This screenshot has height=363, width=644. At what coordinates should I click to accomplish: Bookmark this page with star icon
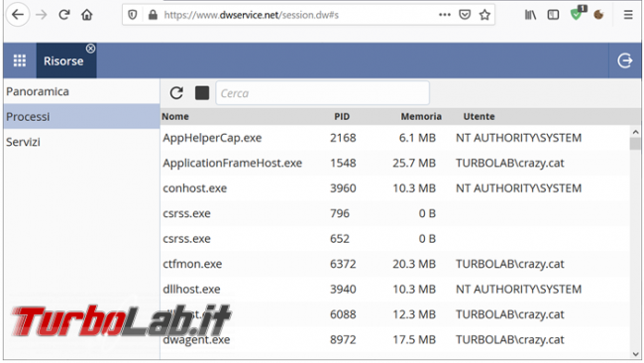484,15
